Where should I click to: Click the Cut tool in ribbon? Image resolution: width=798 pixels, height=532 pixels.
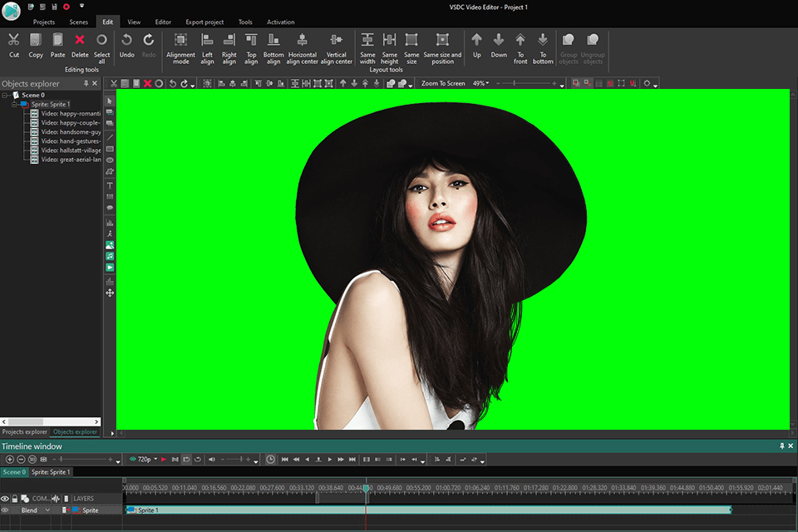click(14, 46)
